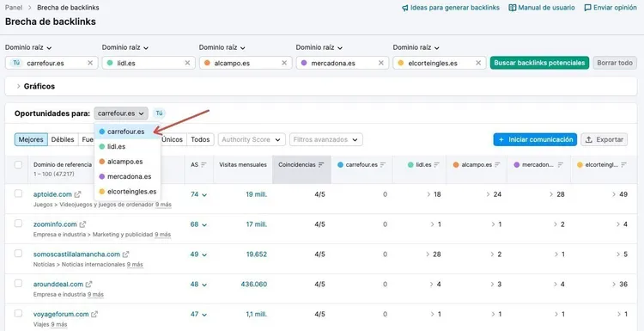Click the Borrar todo button
The height and width of the screenshot is (331, 644).
point(615,63)
